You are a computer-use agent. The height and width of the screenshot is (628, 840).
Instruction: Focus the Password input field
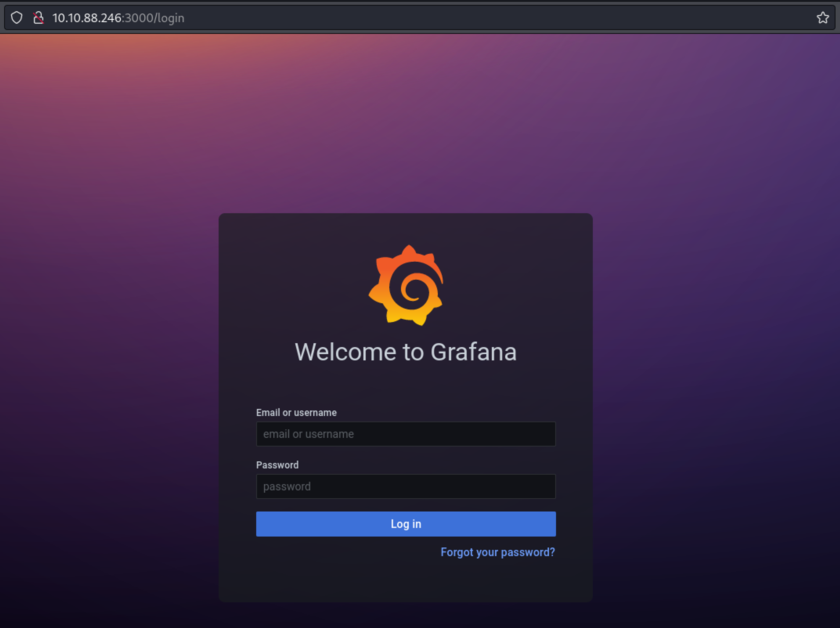click(x=406, y=486)
